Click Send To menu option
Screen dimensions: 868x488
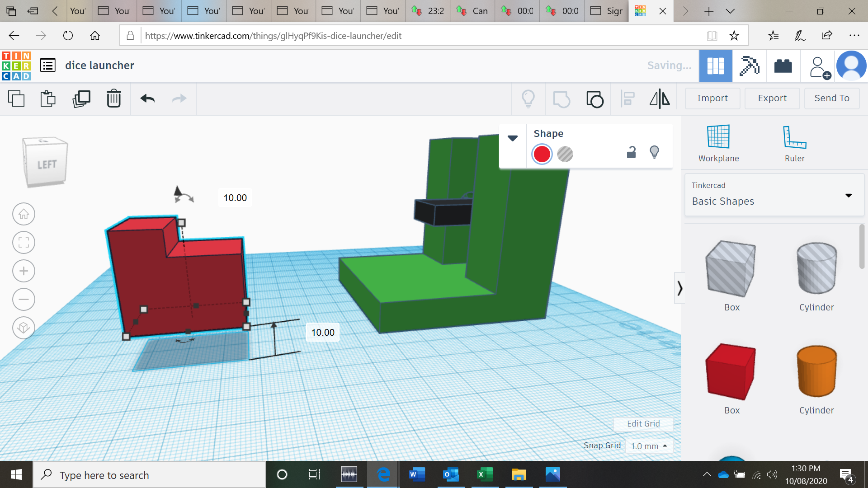pyautogui.click(x=832, y=98)
